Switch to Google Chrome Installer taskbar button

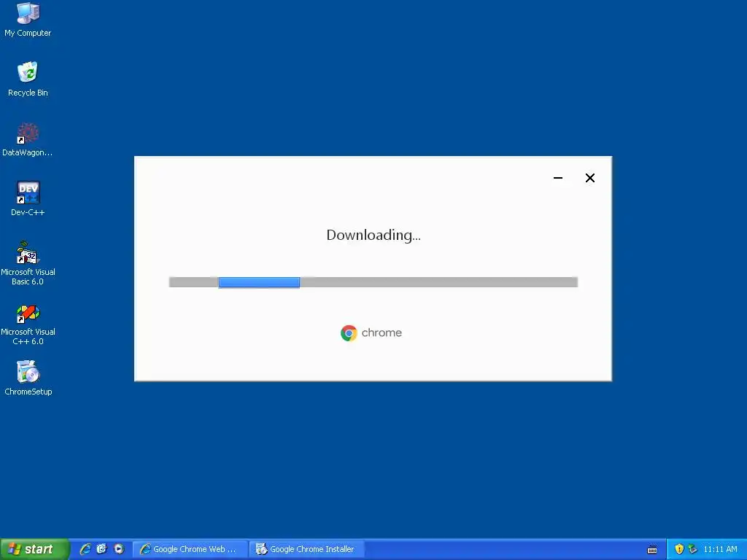307,549
